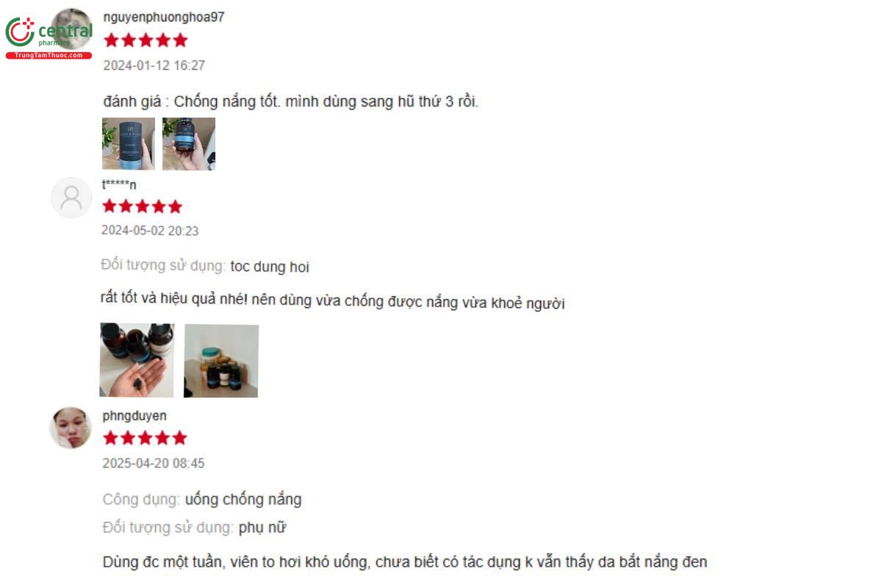
Task: Click the star rating under phngduyen
Action: [x=145, y=438]
